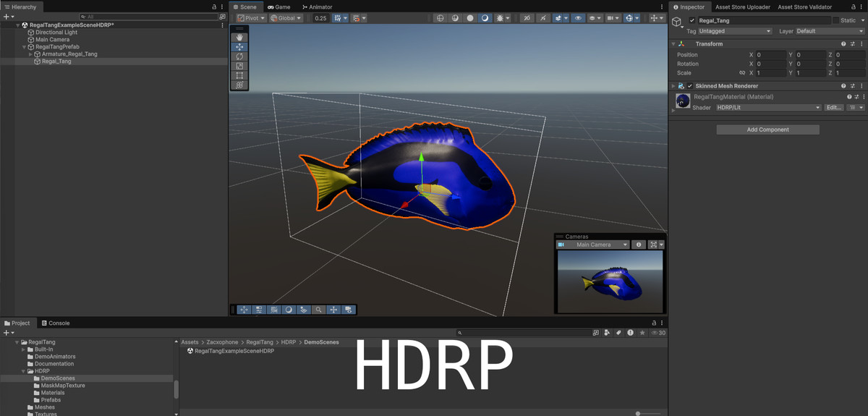This screenshot has width=868, height=416.
Task: Click the Hierarchy search field
Action: tap(148, 16)
